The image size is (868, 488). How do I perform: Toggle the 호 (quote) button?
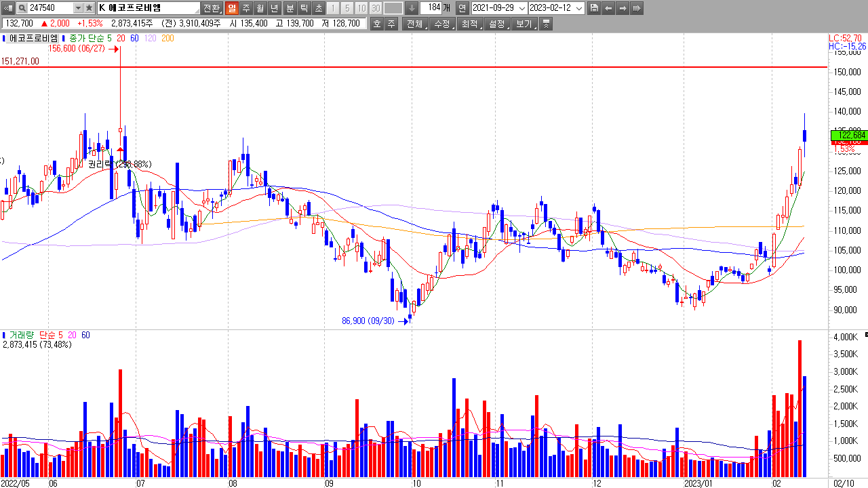[x=377, y=24]
